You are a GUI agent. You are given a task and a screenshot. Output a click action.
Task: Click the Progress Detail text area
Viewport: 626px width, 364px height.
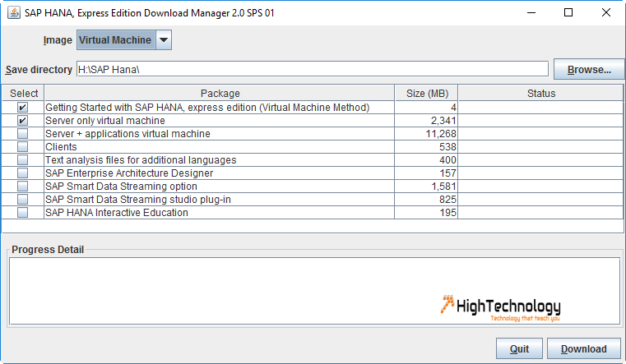pos(314,291)
